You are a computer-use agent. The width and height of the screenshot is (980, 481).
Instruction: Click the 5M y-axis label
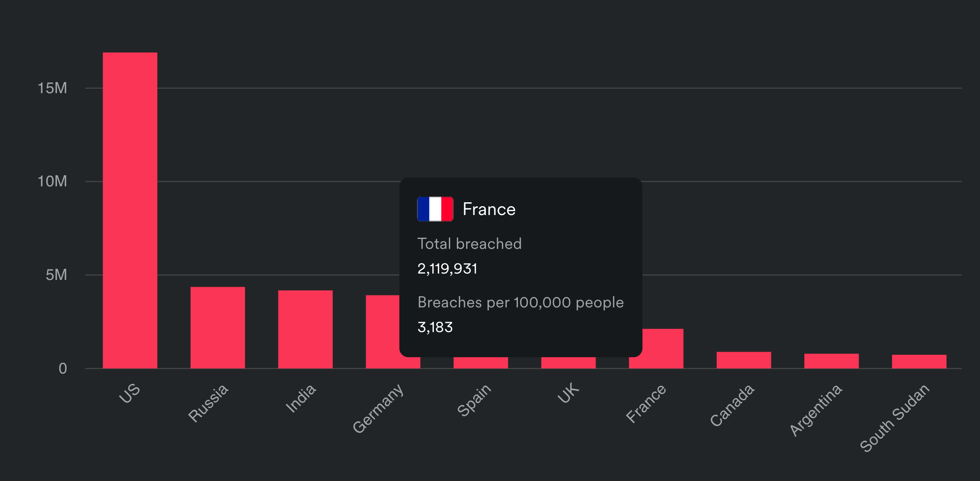[56, 275]
